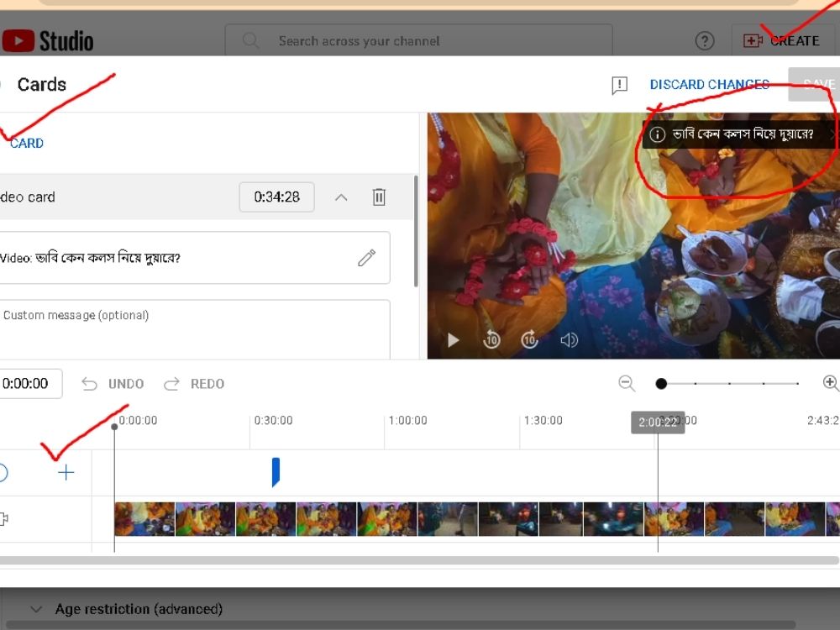Play the video preview

(x=454, y=340)
